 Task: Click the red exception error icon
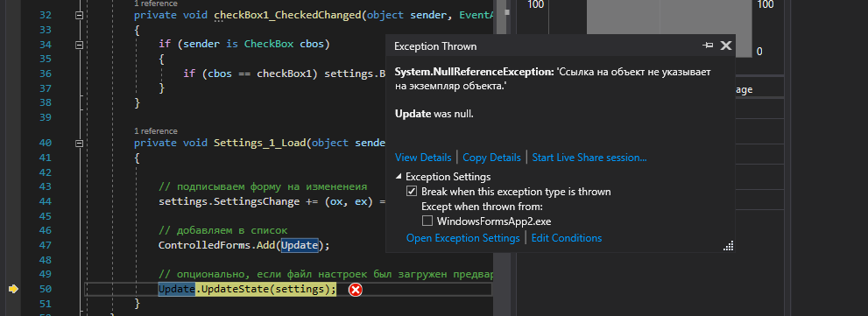(x=356, y=290)
